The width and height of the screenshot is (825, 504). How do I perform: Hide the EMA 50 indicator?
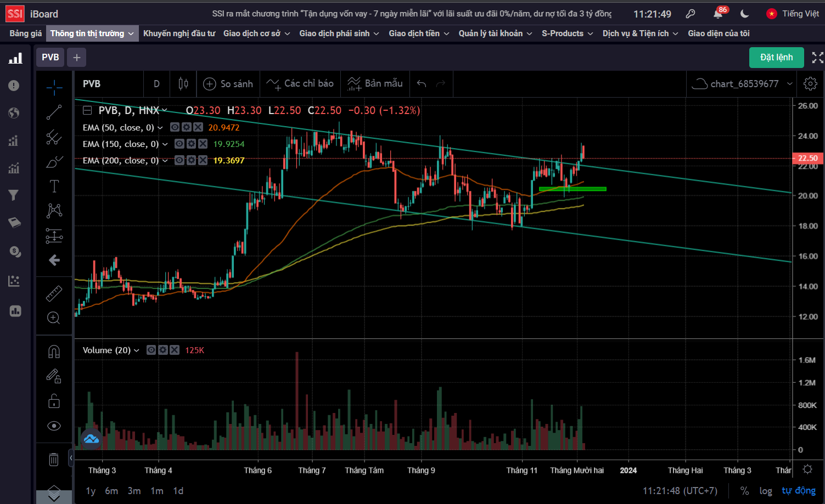175,127
